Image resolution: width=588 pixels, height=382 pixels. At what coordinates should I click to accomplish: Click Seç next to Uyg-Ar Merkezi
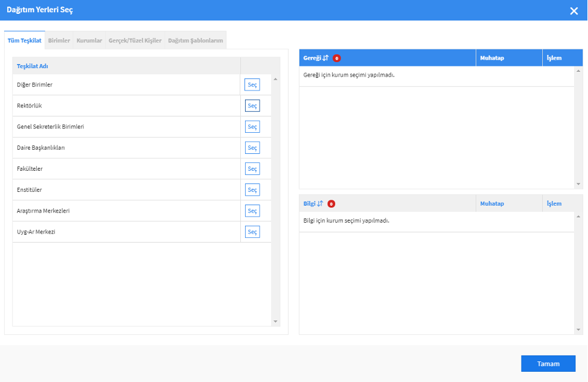[252, 232]
